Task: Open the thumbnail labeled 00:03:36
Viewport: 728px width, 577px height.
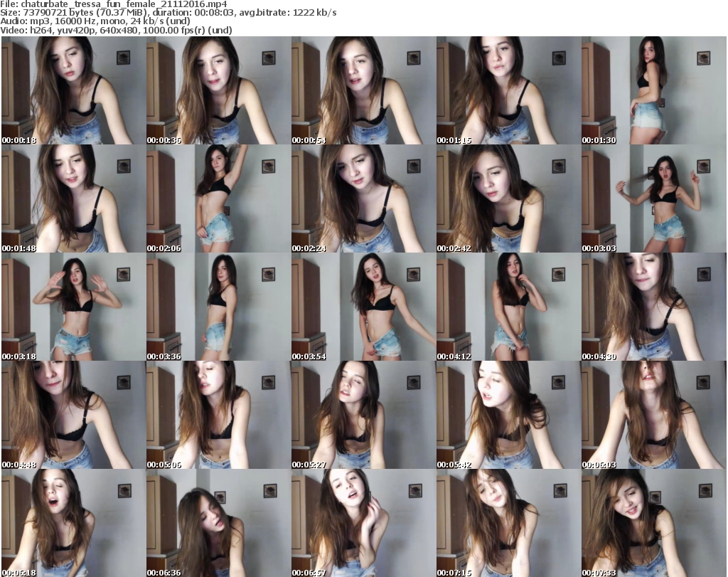Action: point(218,307)
